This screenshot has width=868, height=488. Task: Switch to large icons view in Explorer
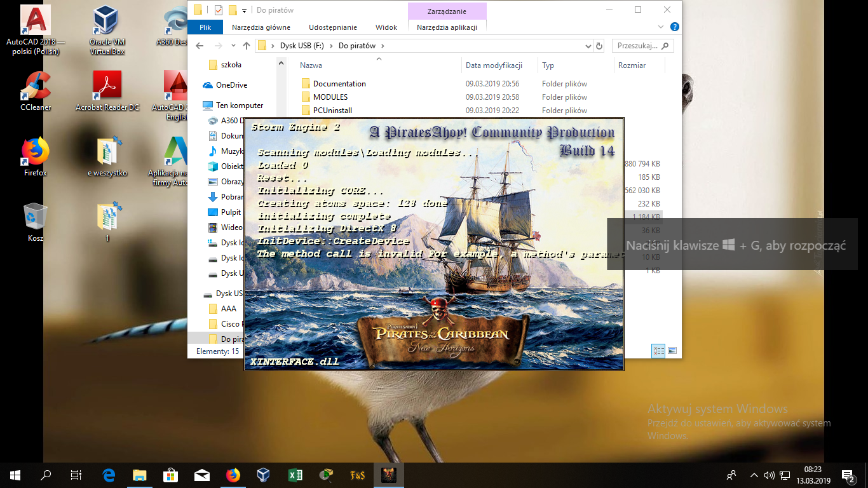[672, 350]
